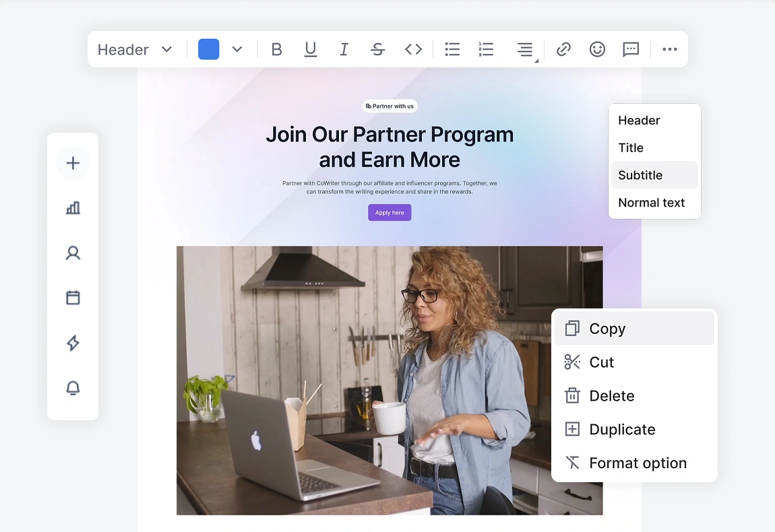775x532 pixels.
Task: Click the Apply here button
Action: pos(390,213)
